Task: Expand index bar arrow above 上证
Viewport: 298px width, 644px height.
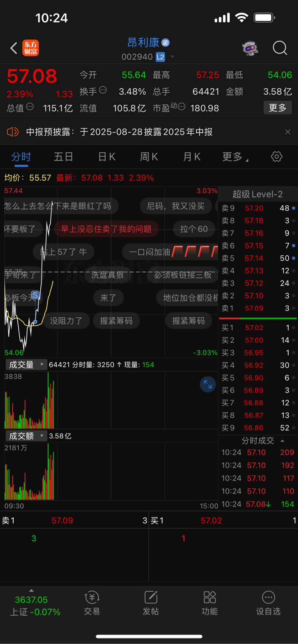Action: (31, 591)
